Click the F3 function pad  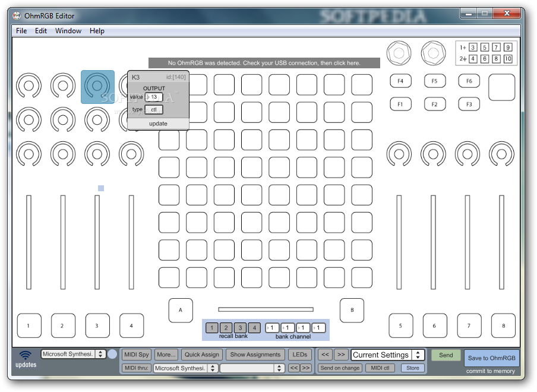[x=469, y=104]
